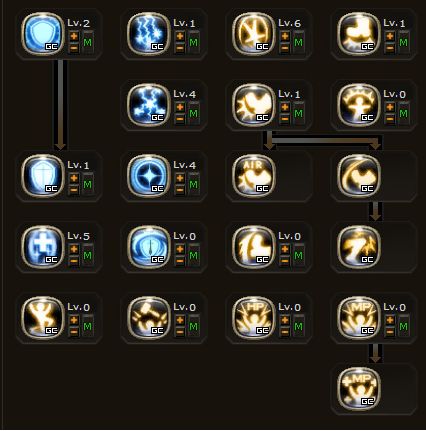
Task: Add a point to the HP skill
Action: click(285, 320)
